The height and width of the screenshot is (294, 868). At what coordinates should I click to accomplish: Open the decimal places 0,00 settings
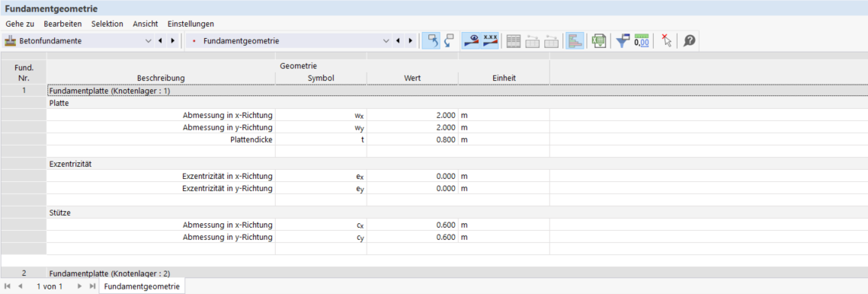pyautogui.click(x=641, y=42)
